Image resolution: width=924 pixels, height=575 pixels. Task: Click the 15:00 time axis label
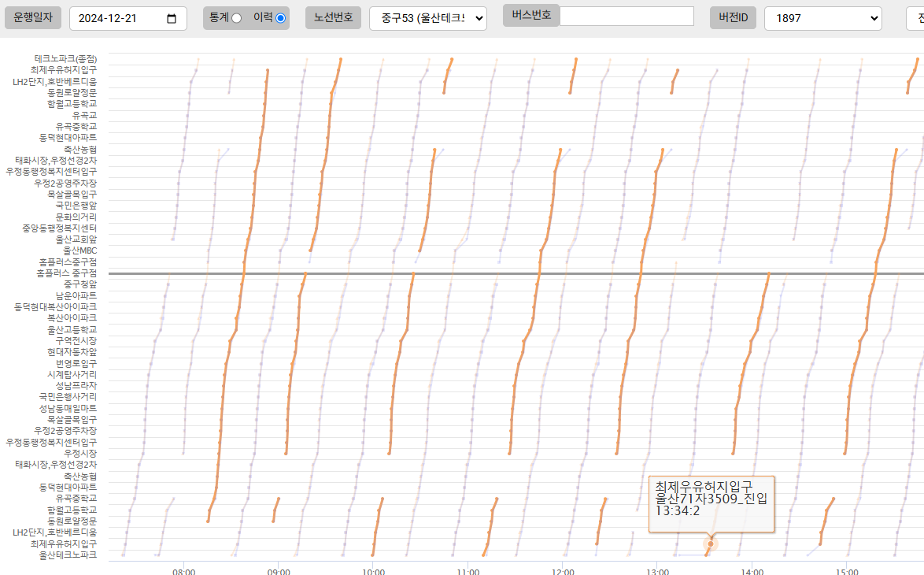[846, 570]
